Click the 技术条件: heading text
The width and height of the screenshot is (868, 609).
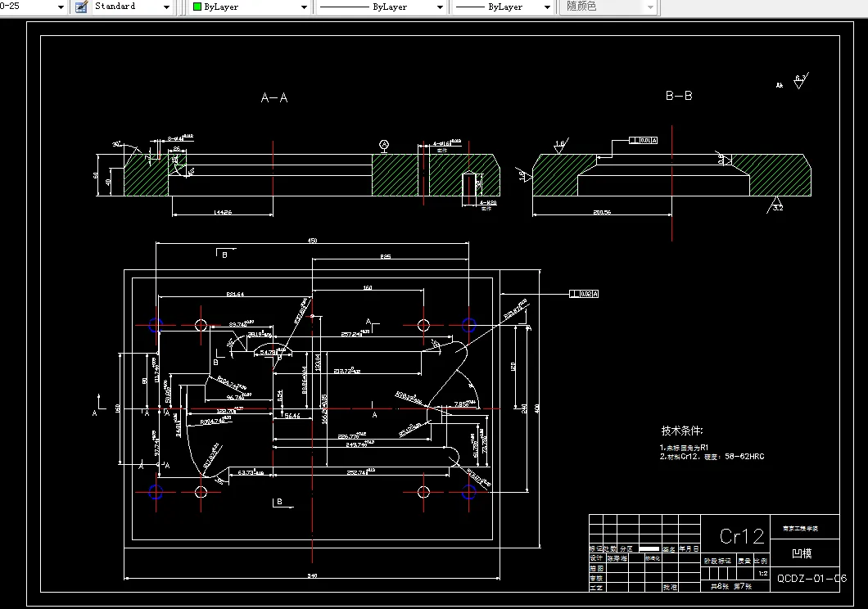click(682, 431)
